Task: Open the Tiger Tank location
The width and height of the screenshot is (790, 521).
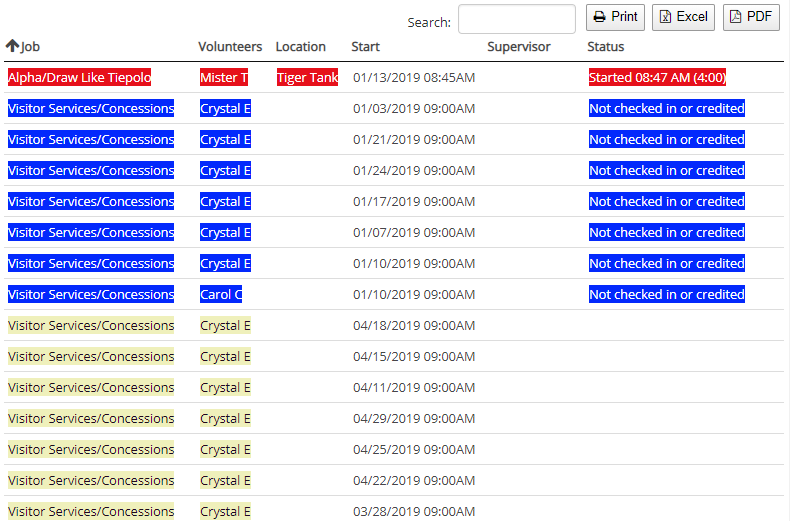Action: tap(307, 78)
